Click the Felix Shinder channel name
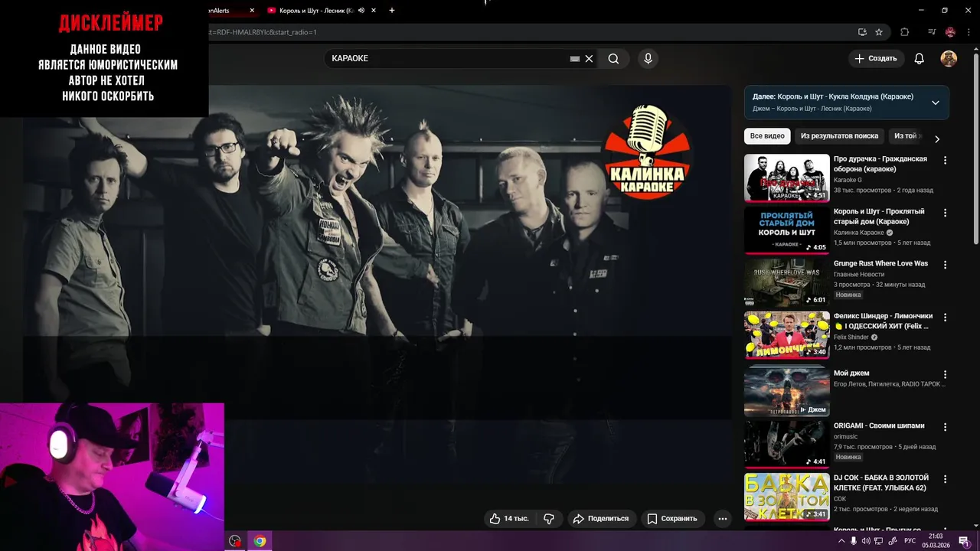The width and height of the screenshot is (980, 551). coord(851,337)
